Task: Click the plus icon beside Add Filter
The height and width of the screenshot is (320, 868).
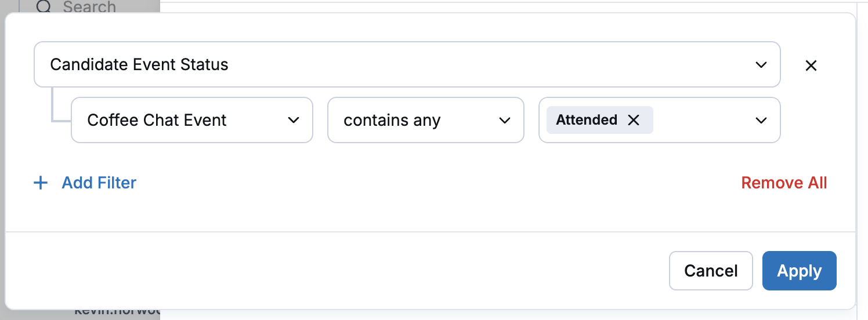Action: click(x=41, y=183)
